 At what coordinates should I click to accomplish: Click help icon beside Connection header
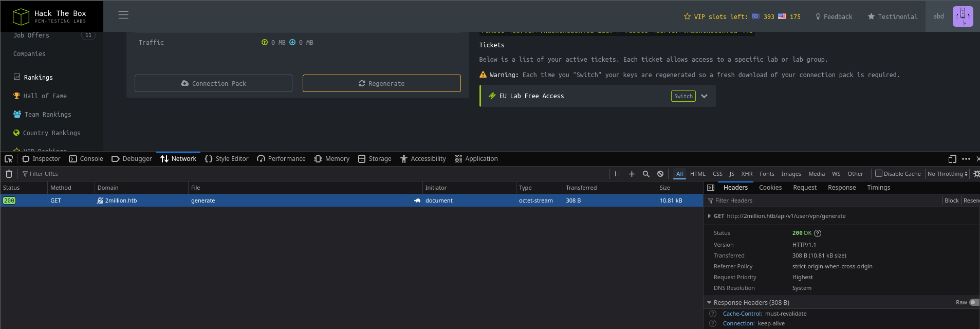[x=713, y=323]
